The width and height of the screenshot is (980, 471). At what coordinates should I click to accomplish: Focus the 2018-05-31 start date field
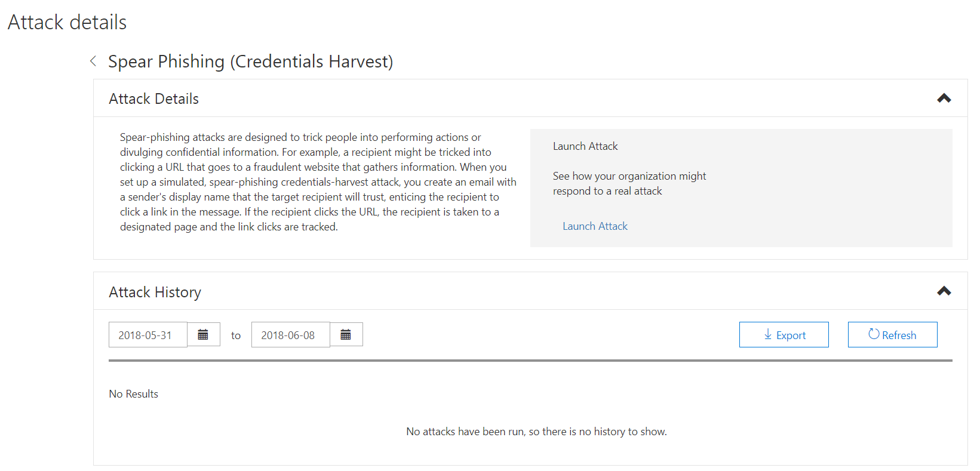click(x=148, y=335)
